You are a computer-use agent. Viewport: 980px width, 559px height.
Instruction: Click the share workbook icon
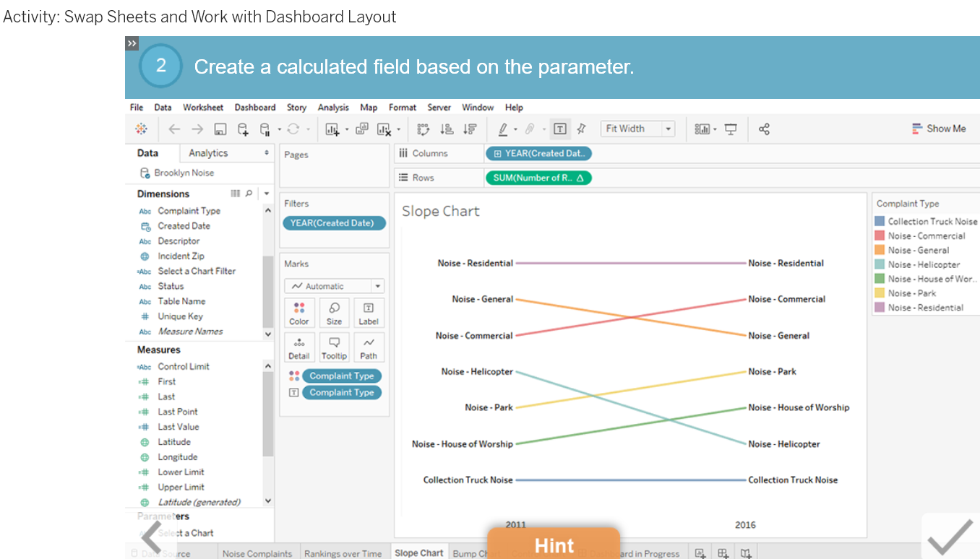tap(764, 129)
